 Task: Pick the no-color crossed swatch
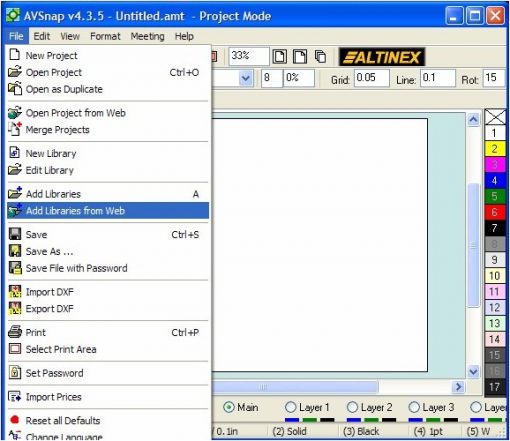click(x=495, y=117)
